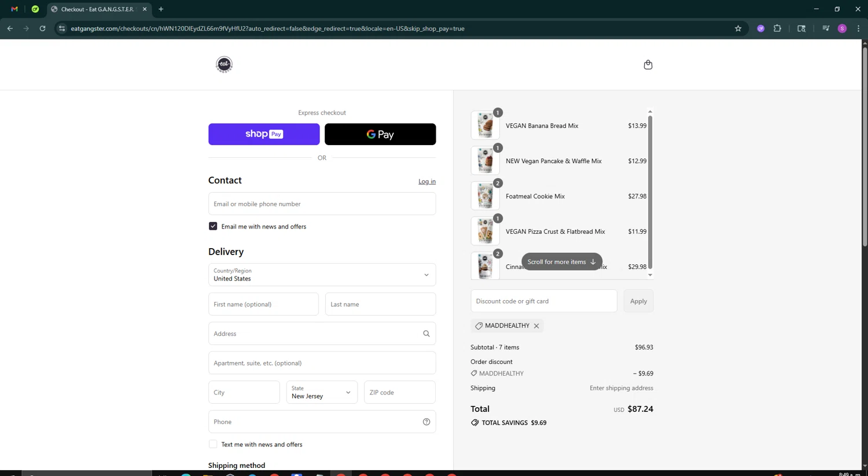Viewport: 868px width, 476px height.
Task: View site information icon in address bar
Action: 62,28
